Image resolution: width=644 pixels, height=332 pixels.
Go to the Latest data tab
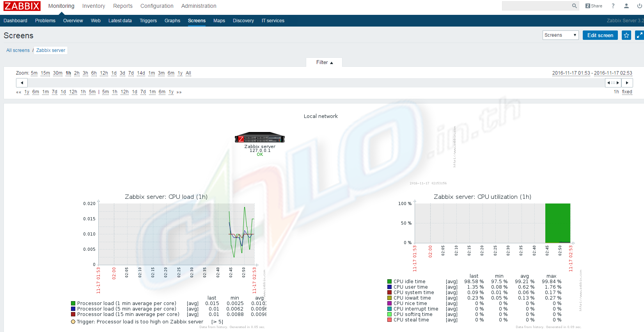coord(120,21)
